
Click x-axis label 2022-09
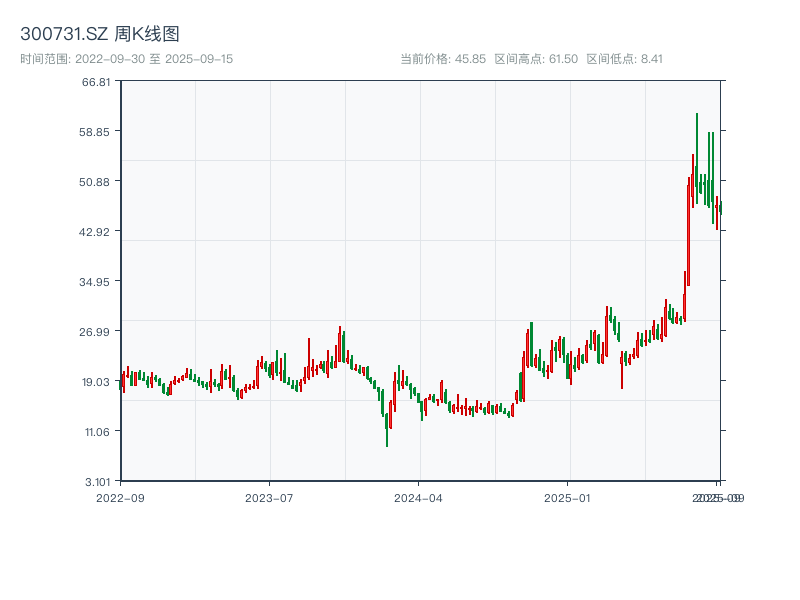click(120, 498)
